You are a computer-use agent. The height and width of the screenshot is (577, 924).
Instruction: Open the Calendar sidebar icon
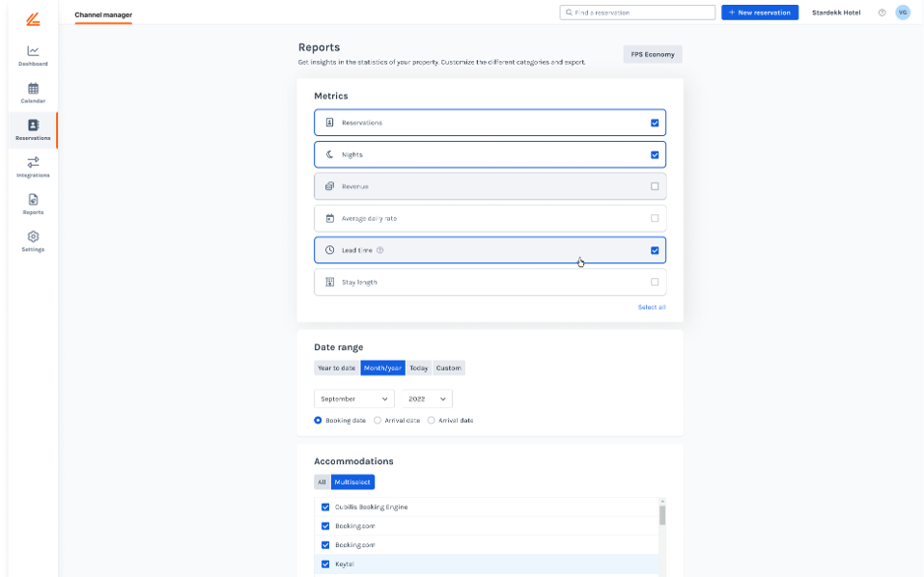coord(33,93)
